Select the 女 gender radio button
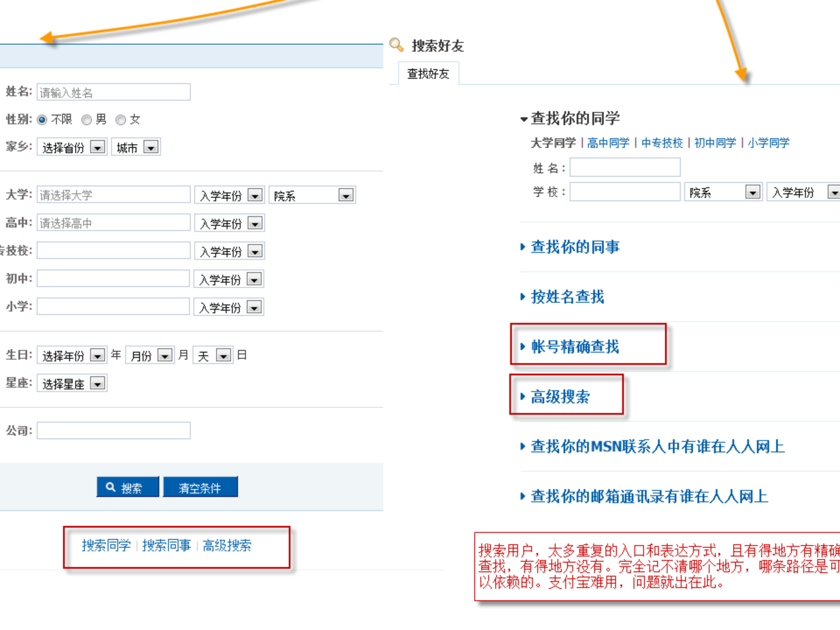840x630 pixels. click(120, 120)
